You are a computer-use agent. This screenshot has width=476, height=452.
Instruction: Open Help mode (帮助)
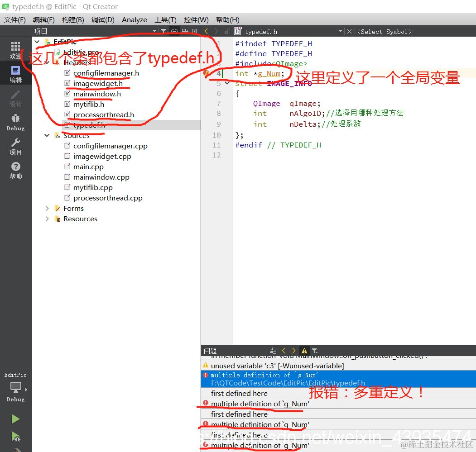click(15, 171)
